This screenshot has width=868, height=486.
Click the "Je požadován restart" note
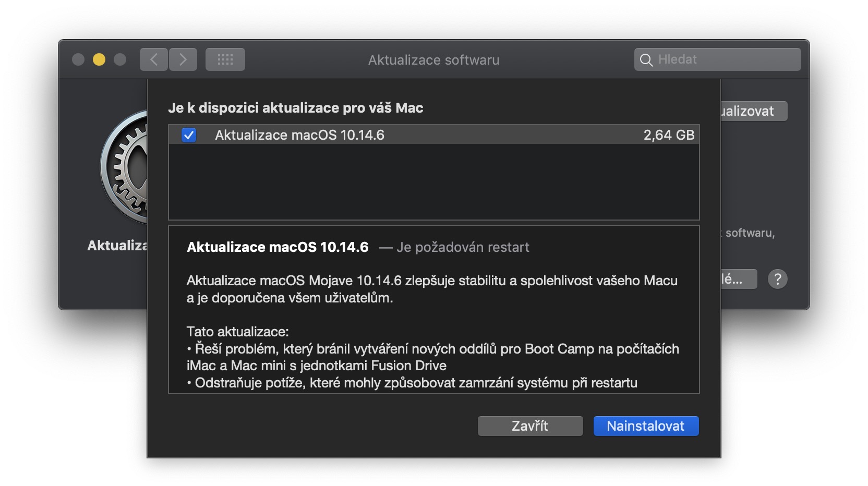pos(463,247)
